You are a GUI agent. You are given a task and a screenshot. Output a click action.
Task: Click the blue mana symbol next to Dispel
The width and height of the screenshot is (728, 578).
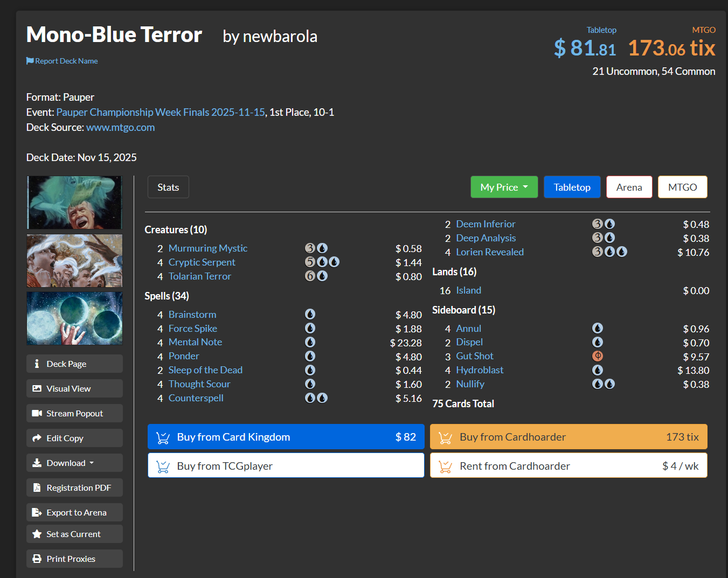pos(598,342)
